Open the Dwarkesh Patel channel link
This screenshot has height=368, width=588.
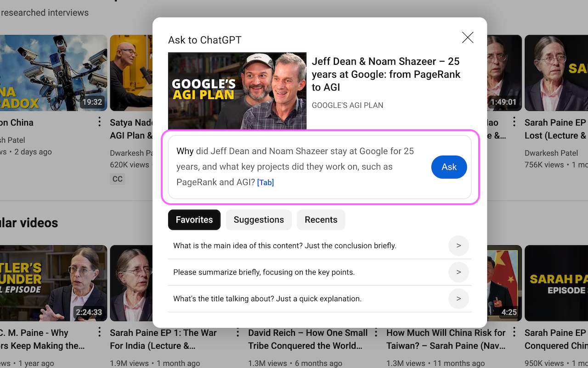124,153
